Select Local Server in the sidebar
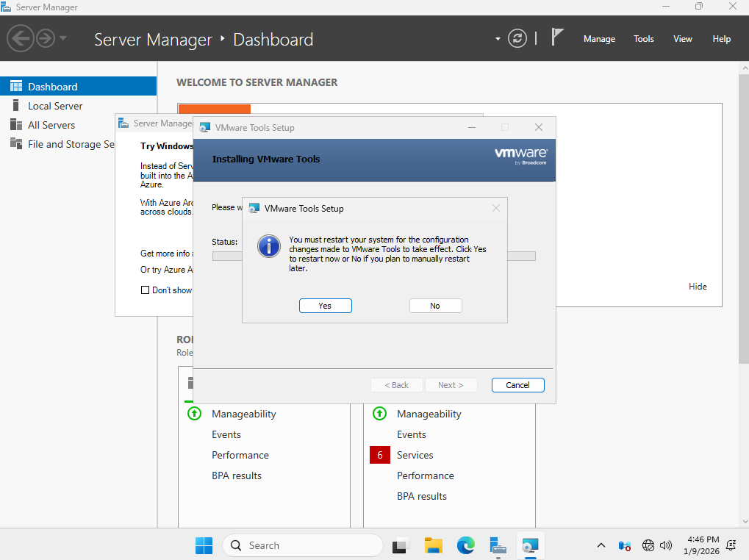The height and width of the screenshot is (560, 749). (x=55, y=106)
